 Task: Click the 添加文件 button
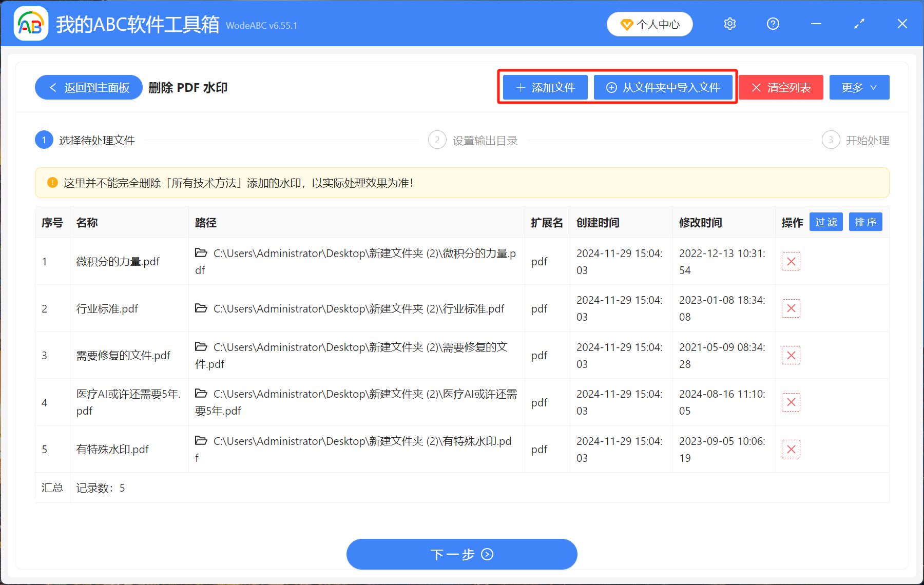click(545, 88)
